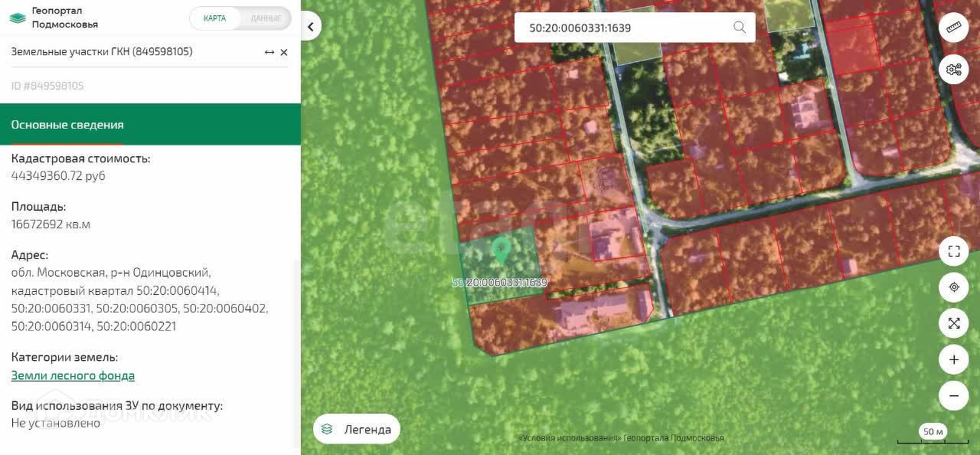Select area value 16672692 кв.м
Viewport: 980px width, 455px height.
pos(51,224)
